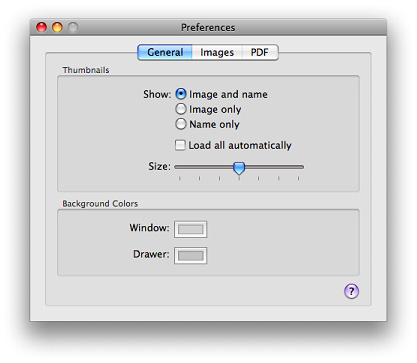The height and width of the screenshot is (363, 417).
Task: Click the Size: label text
Action: (159, 166)
